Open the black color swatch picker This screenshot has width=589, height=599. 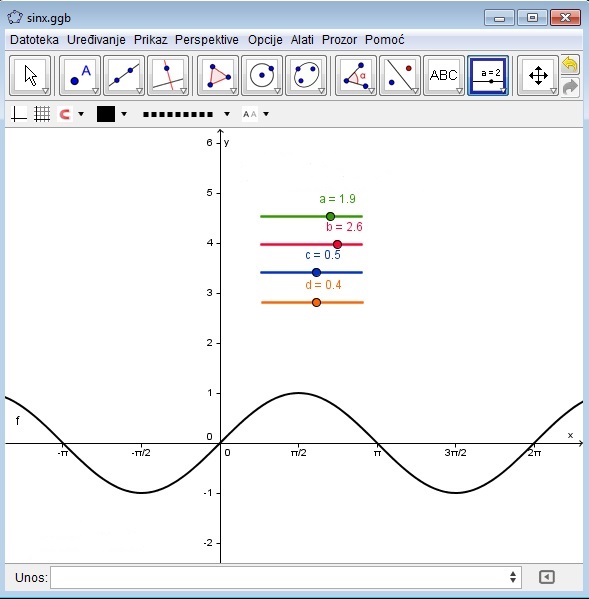click(x=106, y=114)
